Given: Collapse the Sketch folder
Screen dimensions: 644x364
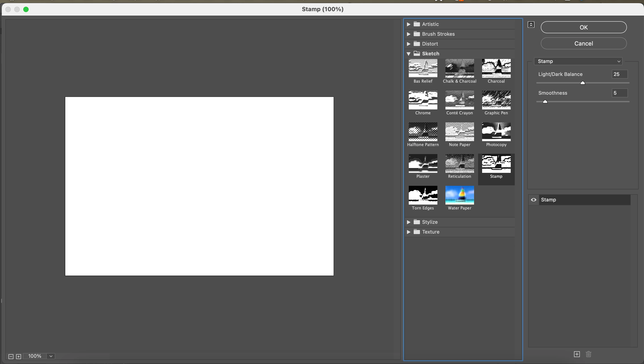Looking at the screenshot, I should tap(409, 54).
